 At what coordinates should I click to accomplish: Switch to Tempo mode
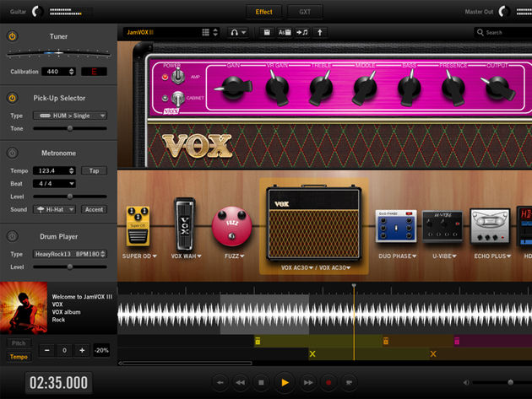tap(19, 357)
